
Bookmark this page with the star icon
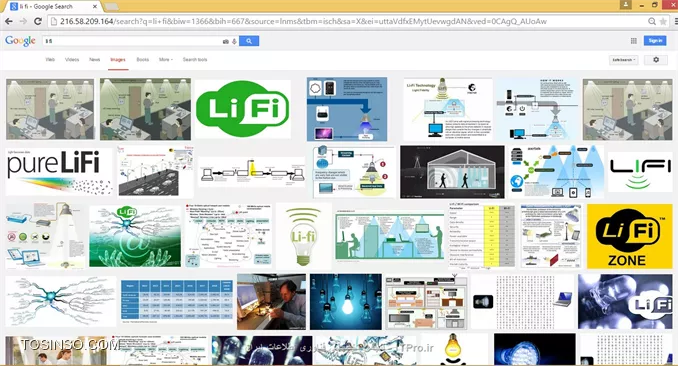click(x=663, y=21)
